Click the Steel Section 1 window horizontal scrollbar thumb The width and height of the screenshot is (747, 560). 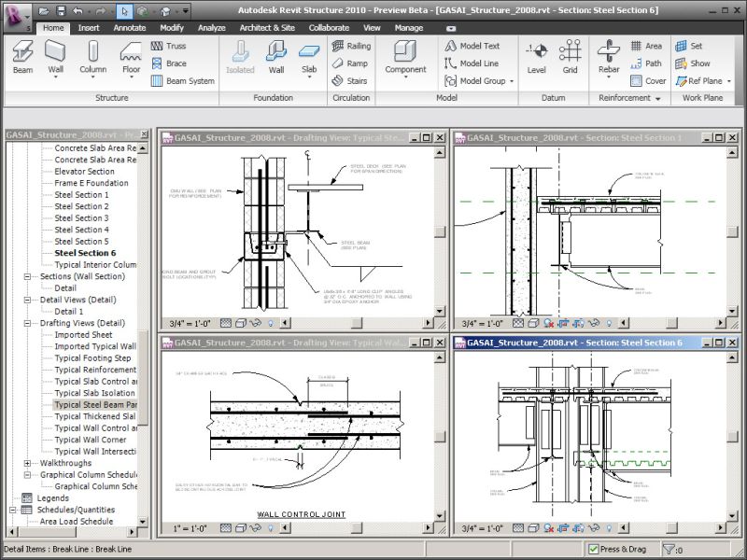pyautogui.click(x=671, y=323)
